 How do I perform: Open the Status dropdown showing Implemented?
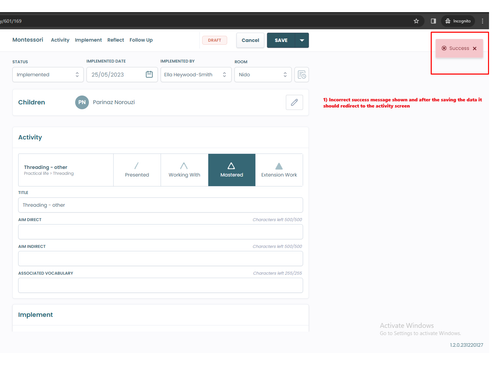click(x=48, y=75)
